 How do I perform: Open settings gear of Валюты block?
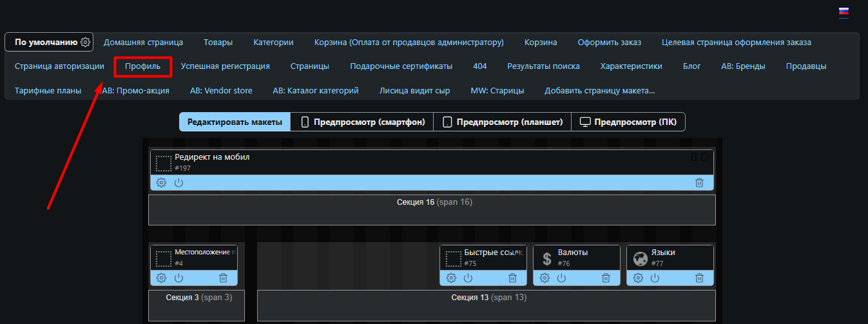[545, 278]
